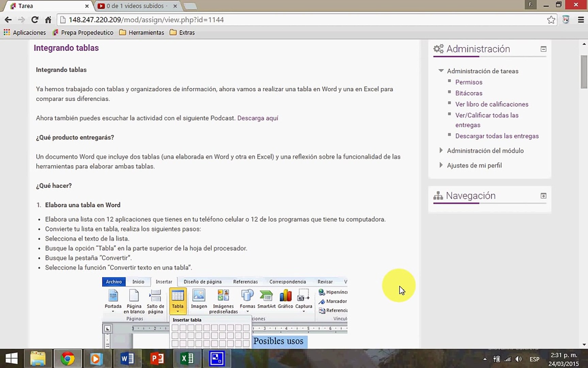Image resolution: width=588 pixels, height=368 pixels.
Task: Open the Bitácoras link
Action: [x=469, y=93]
